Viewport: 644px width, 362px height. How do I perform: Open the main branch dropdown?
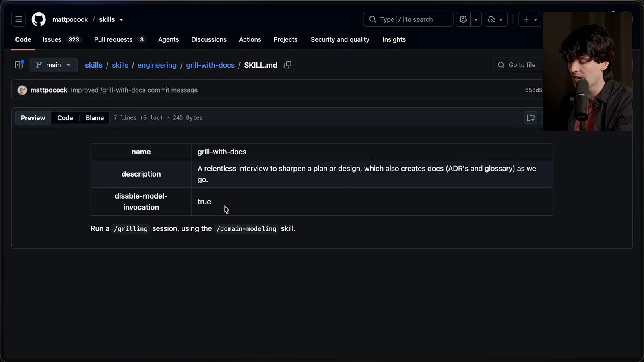point(54,65)
